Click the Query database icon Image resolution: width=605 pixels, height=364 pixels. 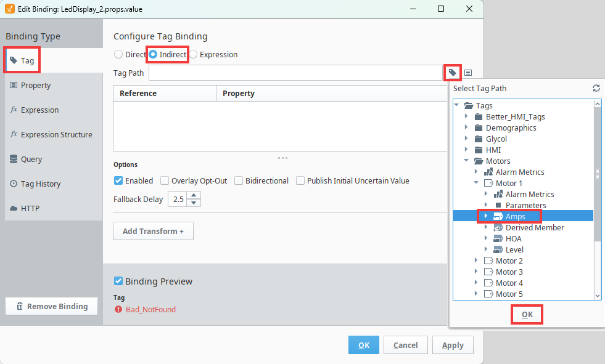[14, 159]
